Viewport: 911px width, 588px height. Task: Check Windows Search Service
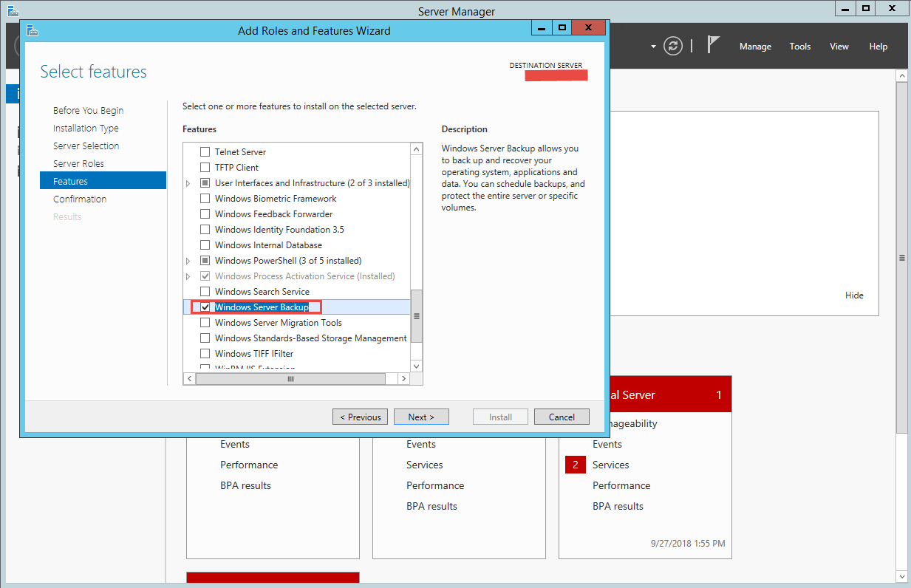click(x=205, y=292)
